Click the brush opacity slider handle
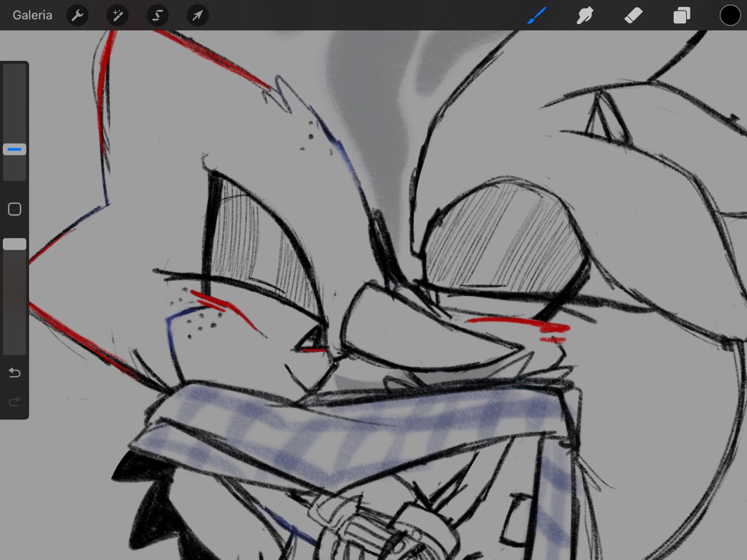 point(15,244)
